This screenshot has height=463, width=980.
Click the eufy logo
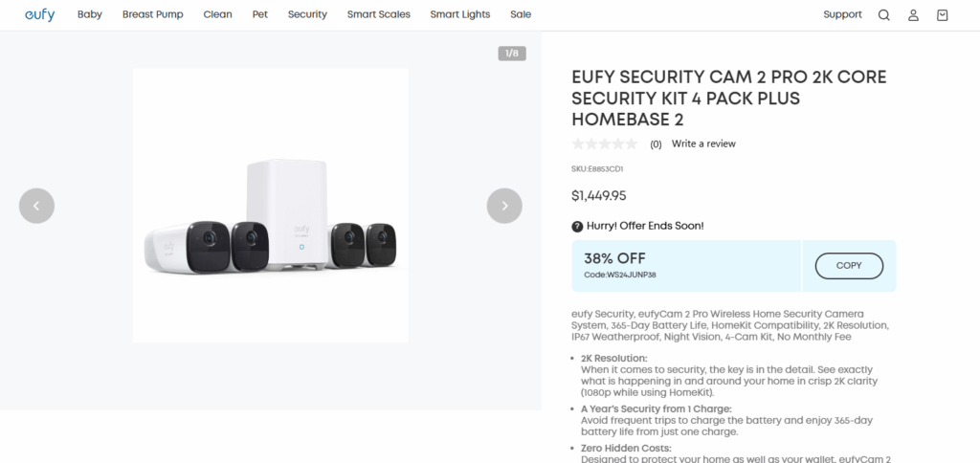[x=40, y=14]
